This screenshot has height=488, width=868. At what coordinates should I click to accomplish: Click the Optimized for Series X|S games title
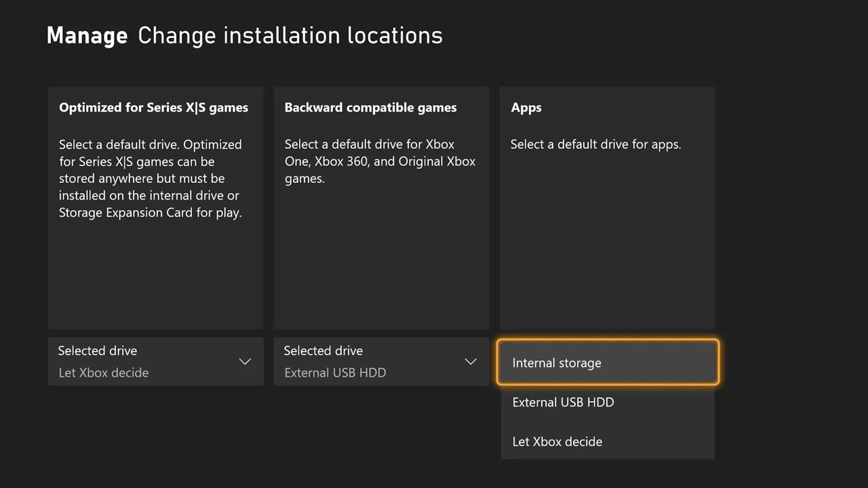coord(153,108)
